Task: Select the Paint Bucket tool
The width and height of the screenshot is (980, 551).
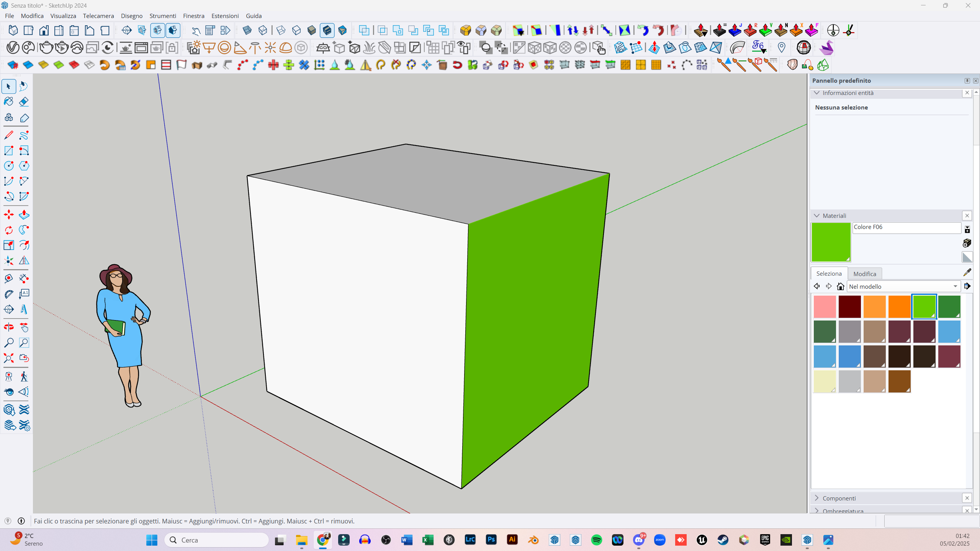Action: click(8, 102)
